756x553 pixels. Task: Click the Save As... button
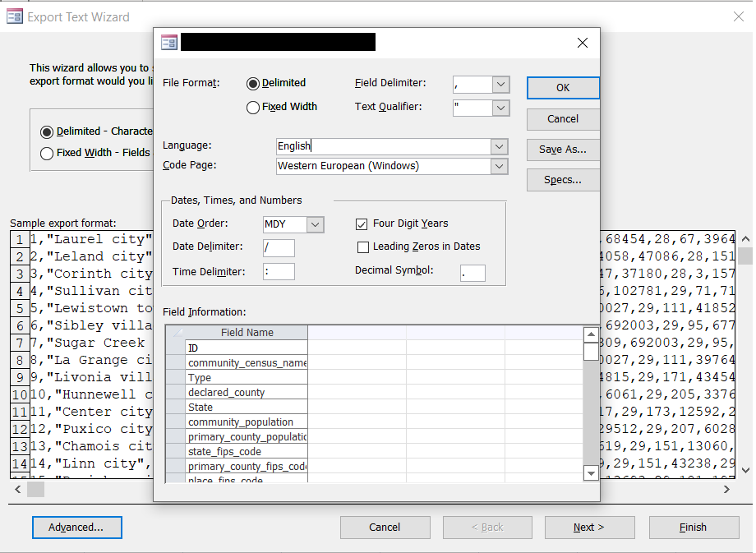[x=563, y=150]
